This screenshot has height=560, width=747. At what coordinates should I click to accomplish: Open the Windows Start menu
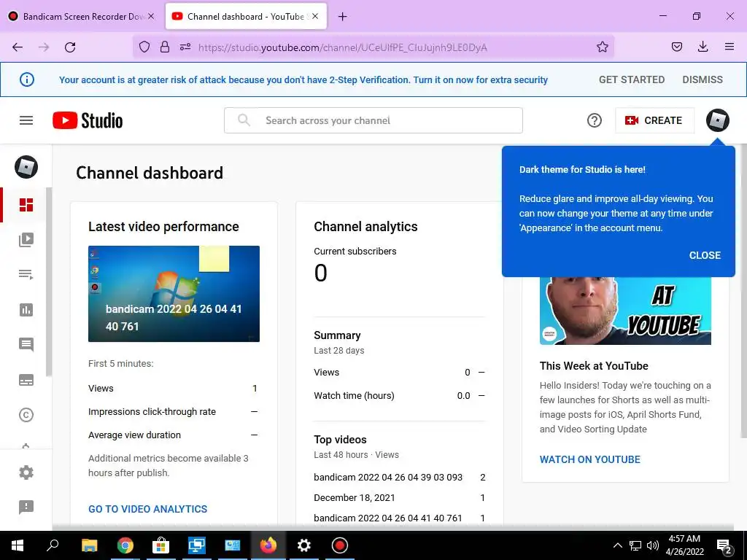(18, 545)
